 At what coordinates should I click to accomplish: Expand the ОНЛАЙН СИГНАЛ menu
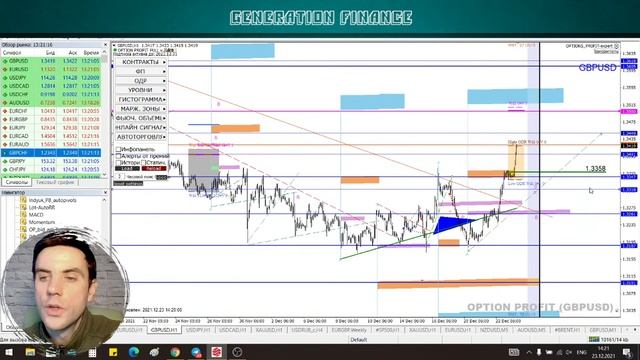click(x=141, y=128)
